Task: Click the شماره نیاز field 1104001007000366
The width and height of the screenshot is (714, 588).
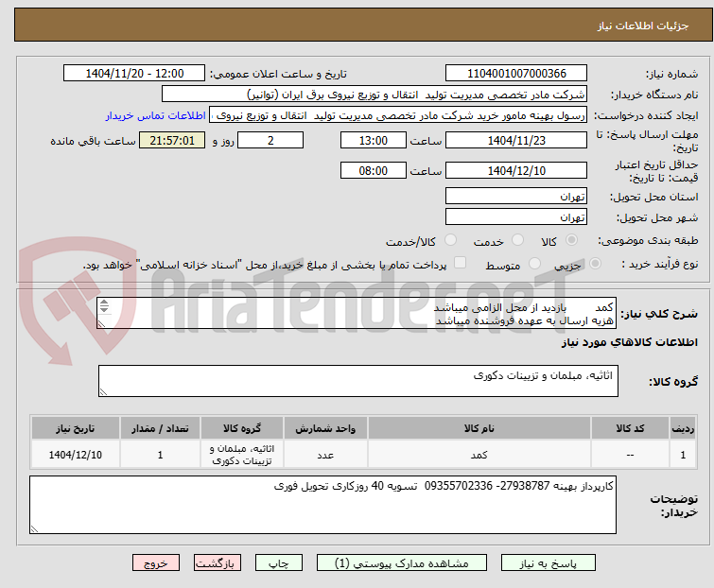Action: pos(516,74)
